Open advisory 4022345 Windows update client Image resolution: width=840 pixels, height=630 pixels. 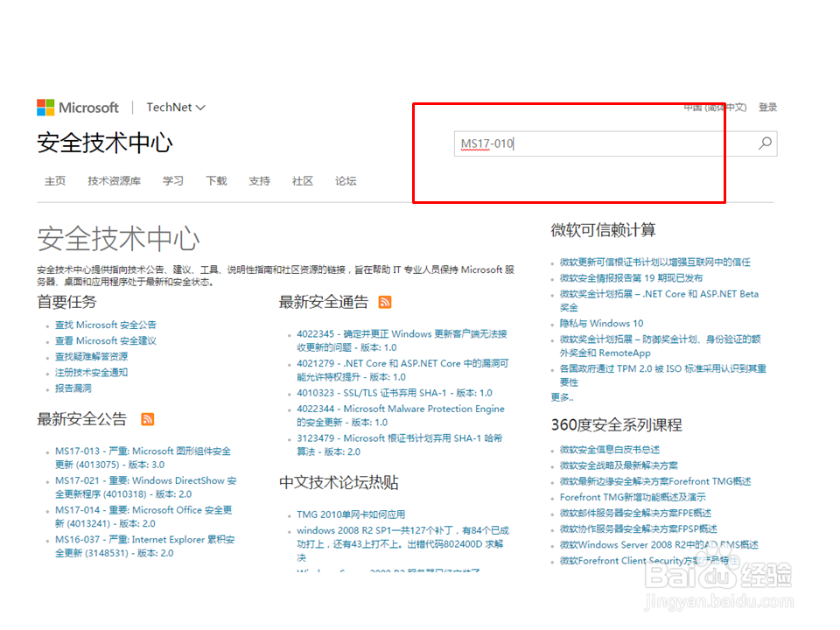click(x=402, y=340)
